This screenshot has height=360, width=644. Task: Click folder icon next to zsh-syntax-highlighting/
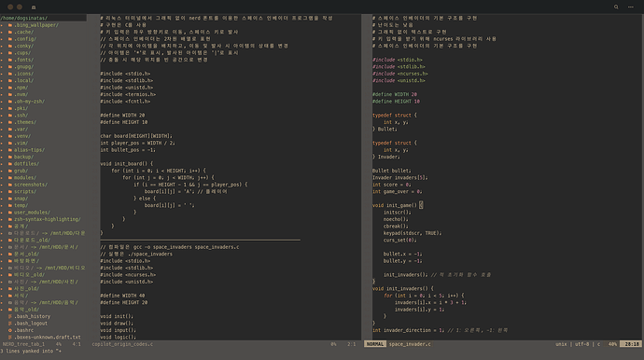click(10, 219)
